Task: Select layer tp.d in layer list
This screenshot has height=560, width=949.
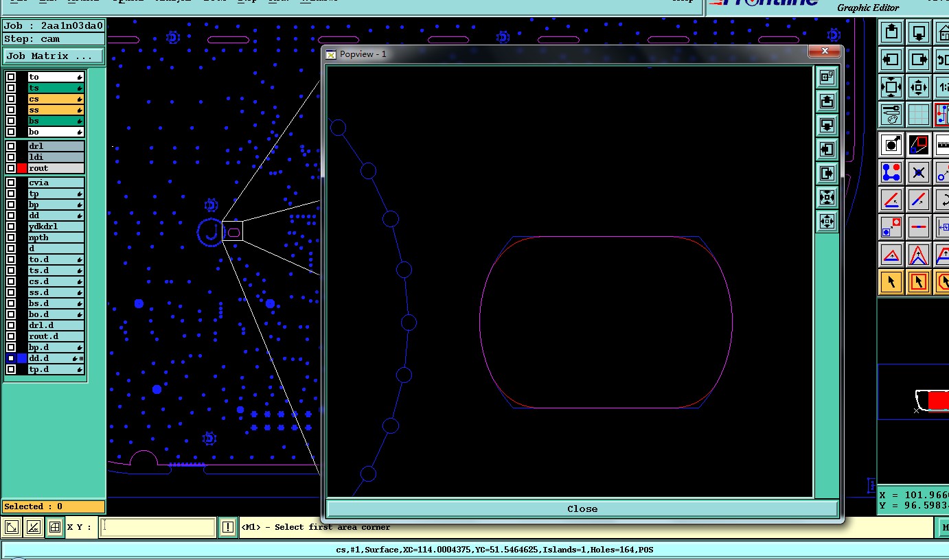Action: 56,369
